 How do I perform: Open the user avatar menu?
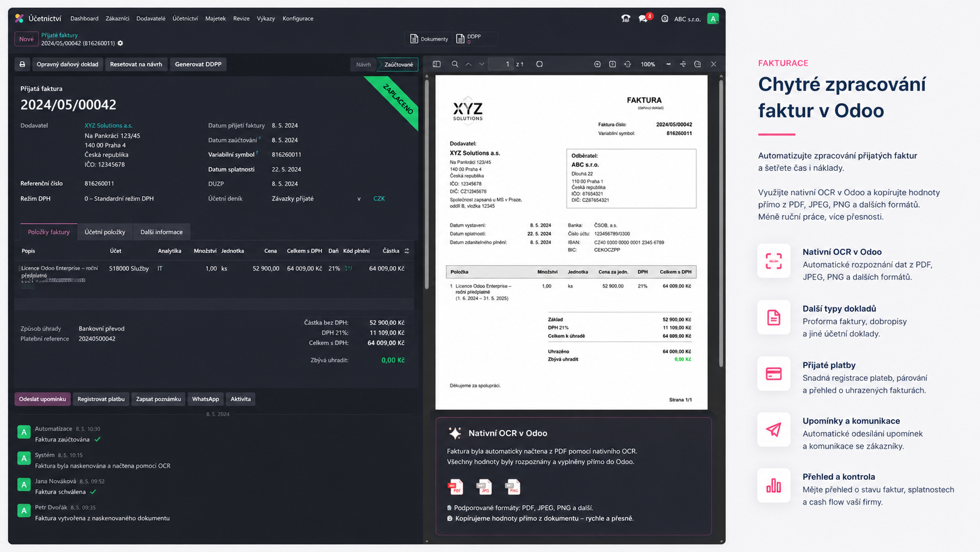pos(713,19)
